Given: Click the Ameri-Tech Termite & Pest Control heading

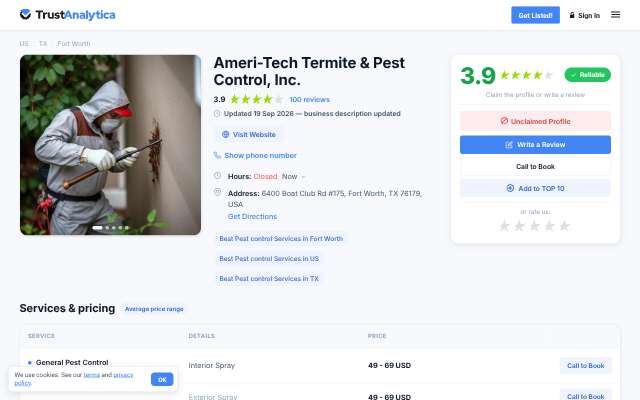Looking at the screenshot, I should (309, 71).
